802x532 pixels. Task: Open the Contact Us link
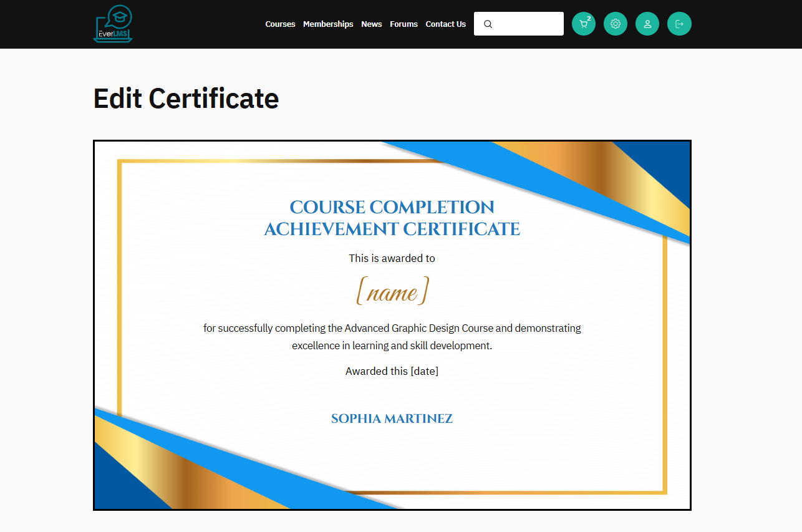[x=445, y=24]
